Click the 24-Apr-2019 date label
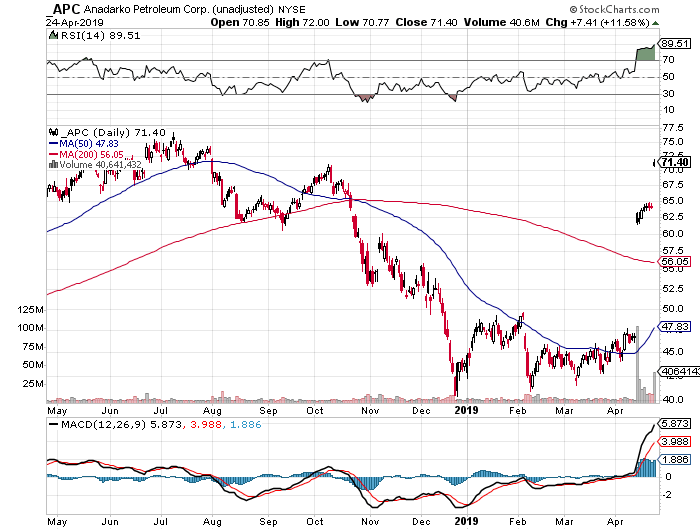 pos(74,22)
